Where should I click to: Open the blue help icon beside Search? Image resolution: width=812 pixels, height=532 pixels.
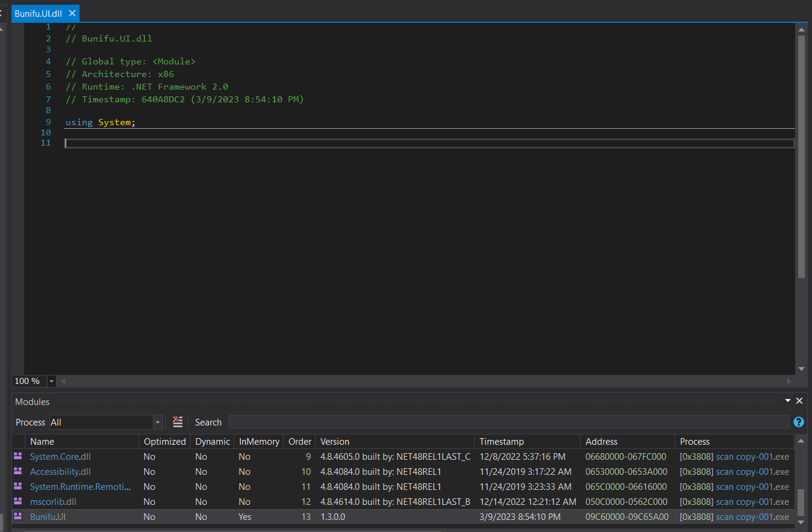(799, 422)
